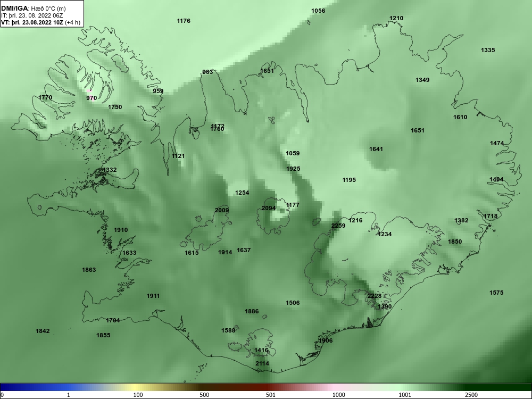Pick the map value 1059
This screenshot has height=399, width=532.
(x=293, y=153)
